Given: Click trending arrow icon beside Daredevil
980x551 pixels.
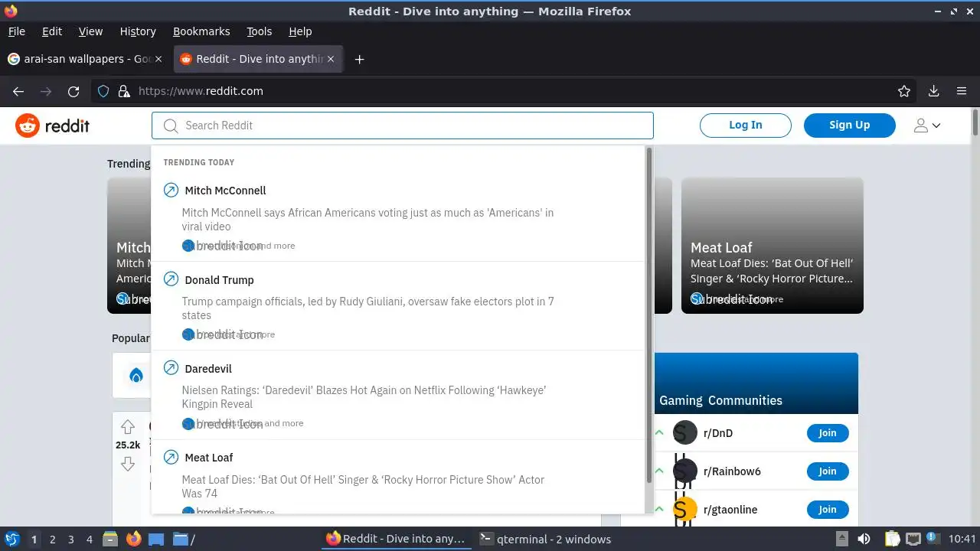Looking at the screenshot, I should point(171,368).
